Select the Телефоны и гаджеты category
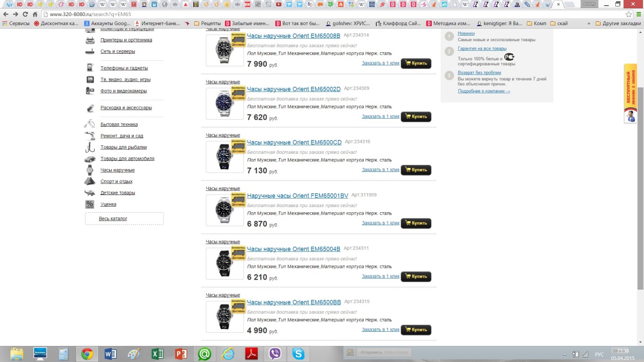Screen dimensions: 644x362 124,68
